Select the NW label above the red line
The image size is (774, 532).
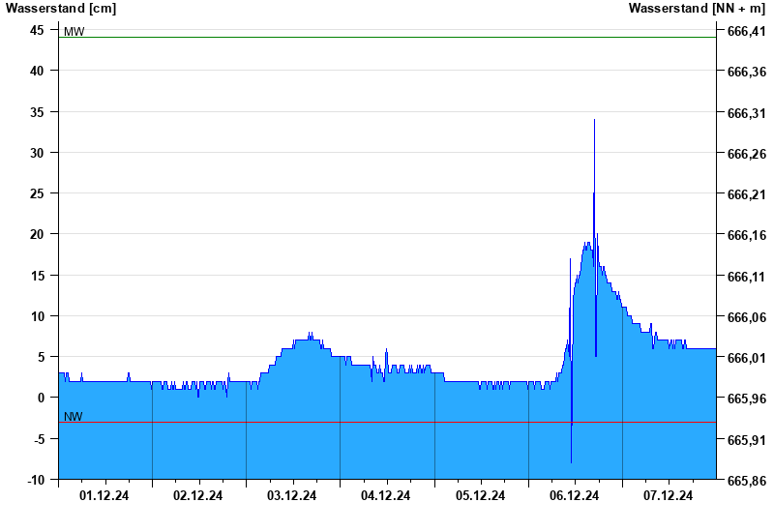[x=74, y=417]
